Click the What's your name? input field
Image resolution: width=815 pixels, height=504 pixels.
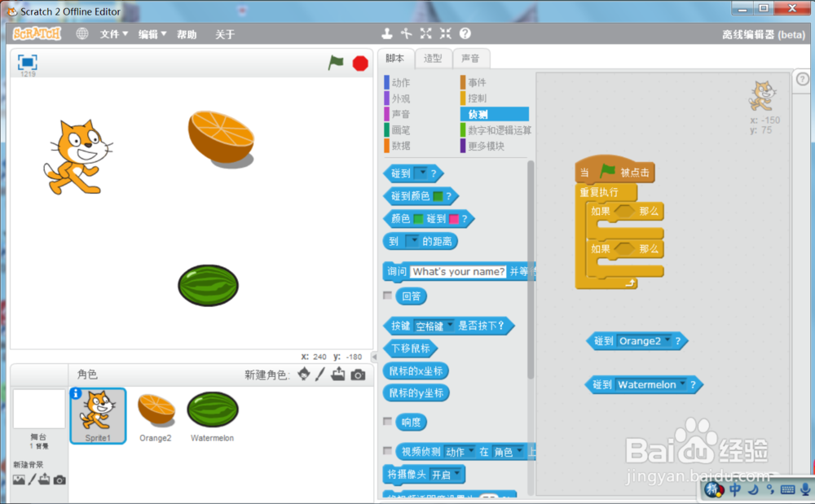tap(458, 271)
